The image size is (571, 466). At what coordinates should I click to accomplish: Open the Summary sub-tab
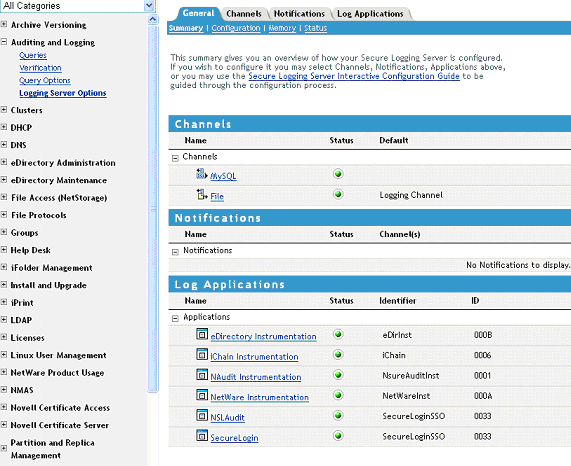click(x=186, y=28)
